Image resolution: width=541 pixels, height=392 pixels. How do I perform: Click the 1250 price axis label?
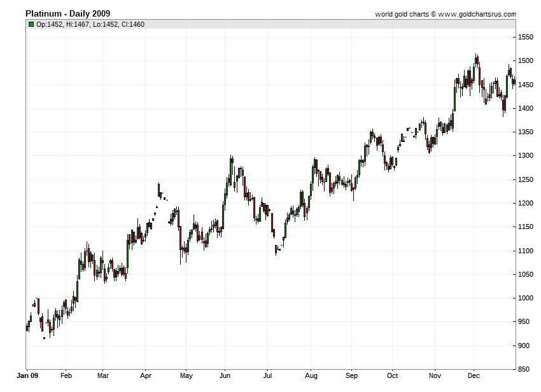[x=526, y=180]
